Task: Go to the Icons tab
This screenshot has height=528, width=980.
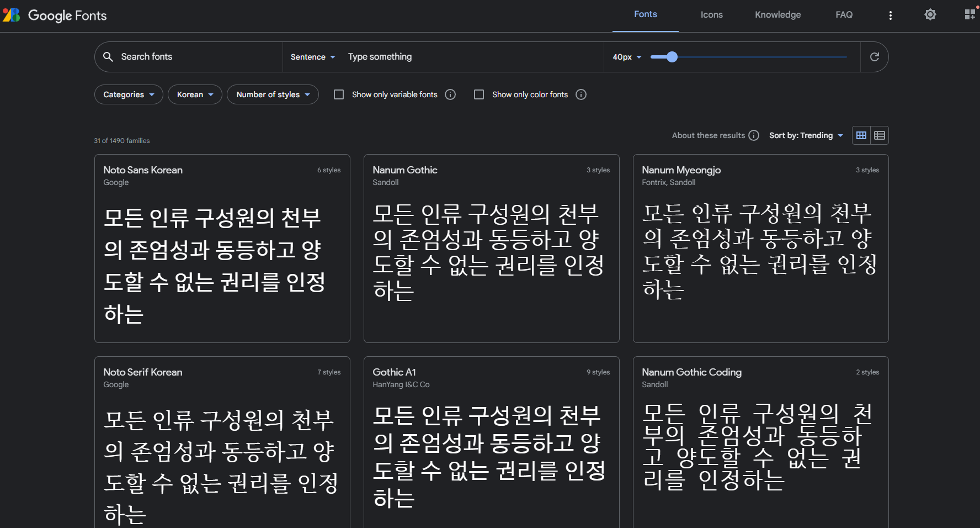Action: [712, 15]
